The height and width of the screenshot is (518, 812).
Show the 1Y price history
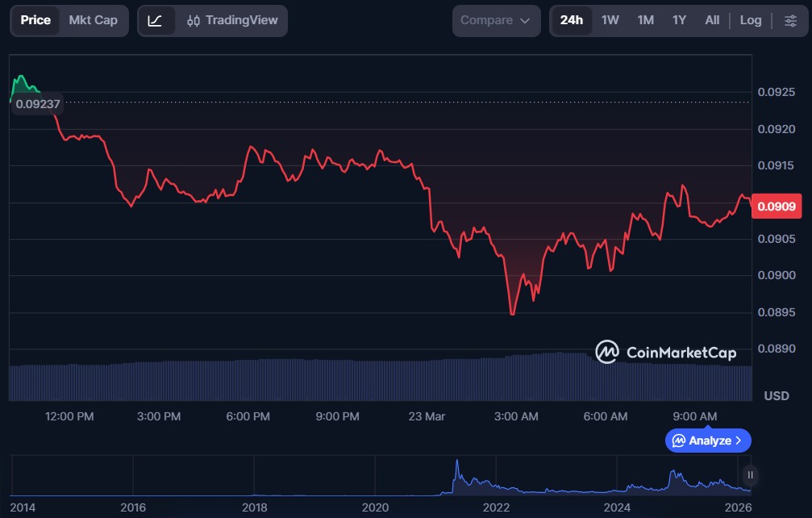click(679, 20)
